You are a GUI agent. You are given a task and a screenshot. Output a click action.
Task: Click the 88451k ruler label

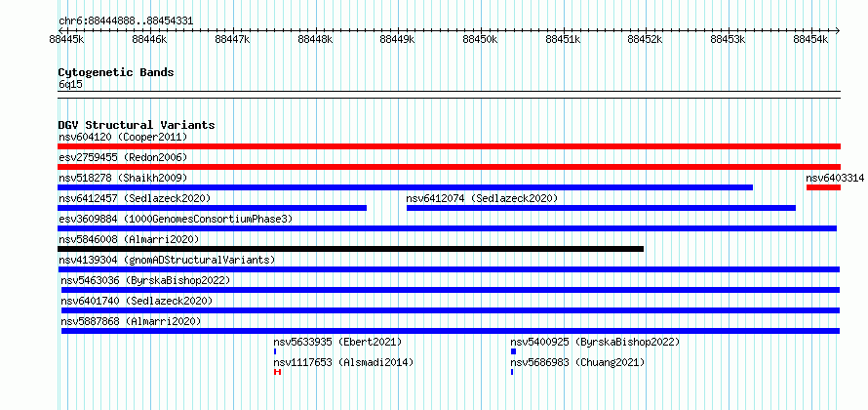[563, 40]
